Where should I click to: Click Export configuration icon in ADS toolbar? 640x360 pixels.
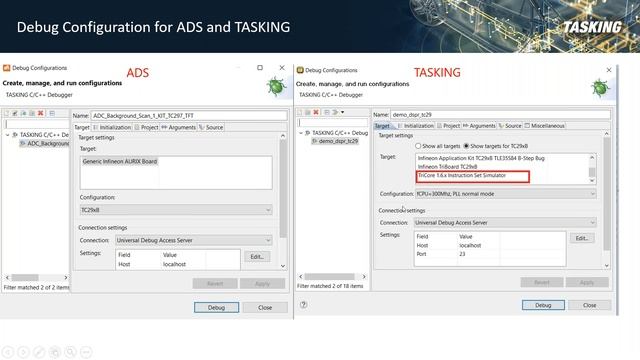[24, 113]
